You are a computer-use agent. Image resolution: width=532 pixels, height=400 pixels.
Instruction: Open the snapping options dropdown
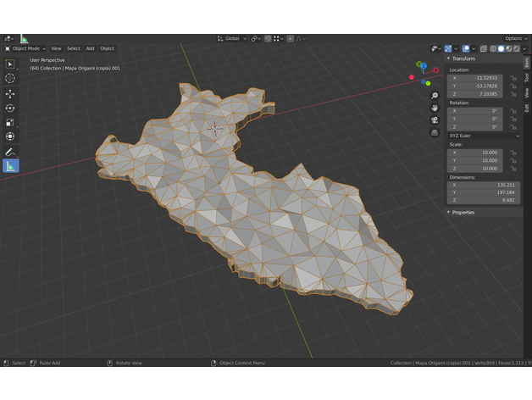[x=279, y=39]
